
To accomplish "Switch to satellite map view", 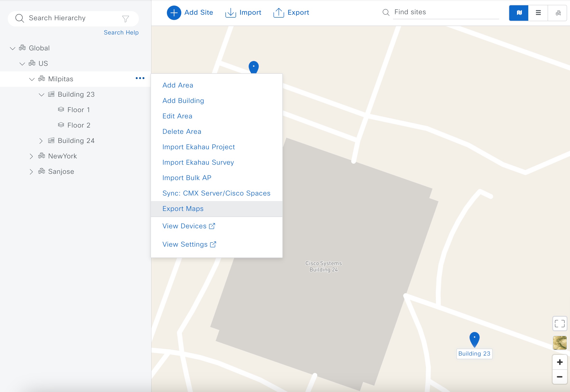I will coord(560,343).
